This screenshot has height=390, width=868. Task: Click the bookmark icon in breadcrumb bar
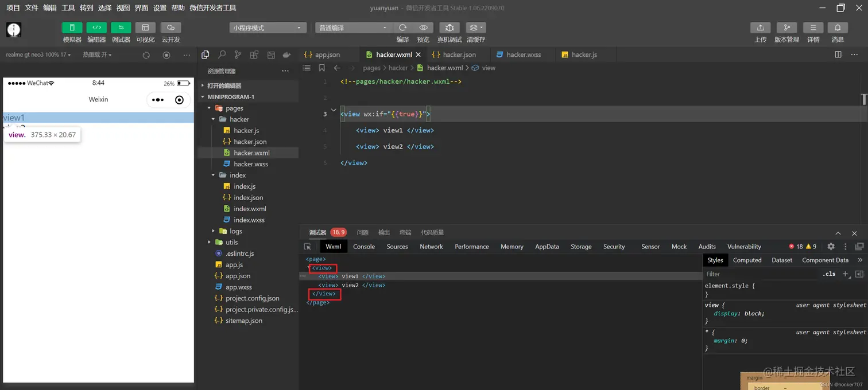[x=322, y=68]
